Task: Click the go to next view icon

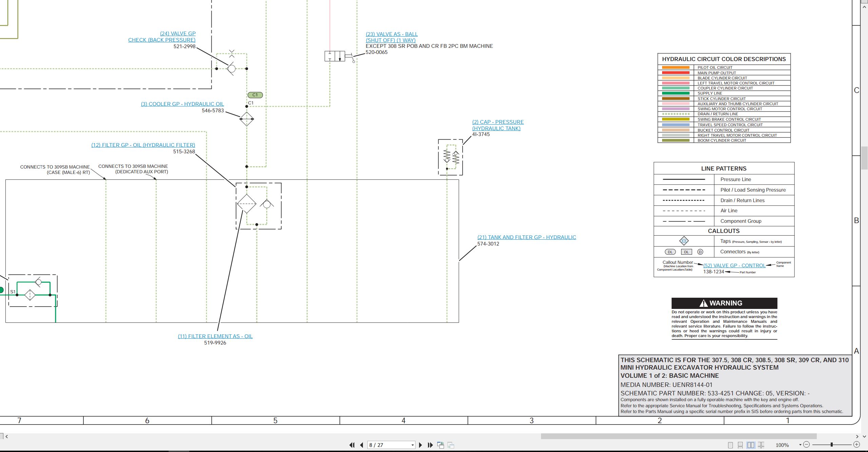Action: click(451, 445)
